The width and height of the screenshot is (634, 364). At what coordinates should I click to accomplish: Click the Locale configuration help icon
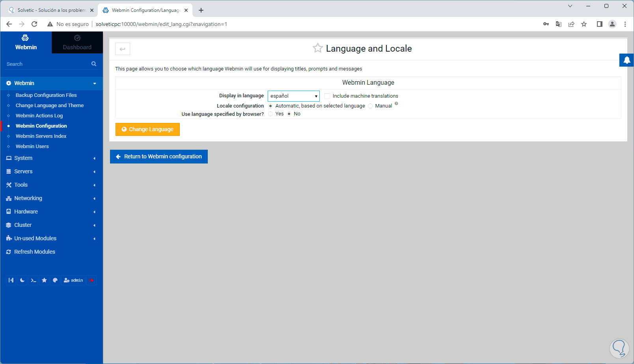(x=396, y=104)
